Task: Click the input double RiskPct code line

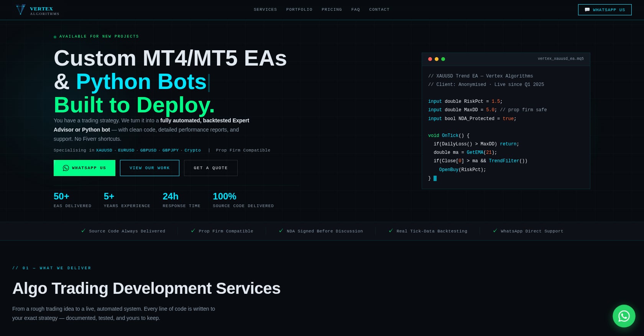Action: (x=465, y=102)
